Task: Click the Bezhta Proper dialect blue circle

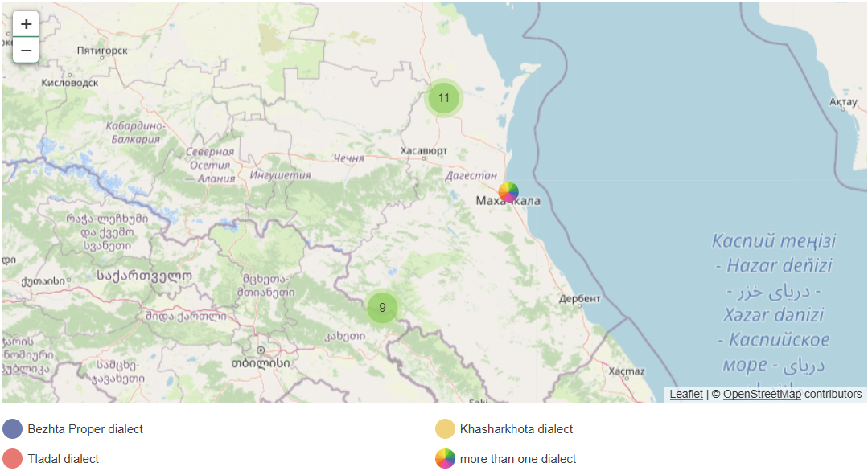Action: (13, 429)
